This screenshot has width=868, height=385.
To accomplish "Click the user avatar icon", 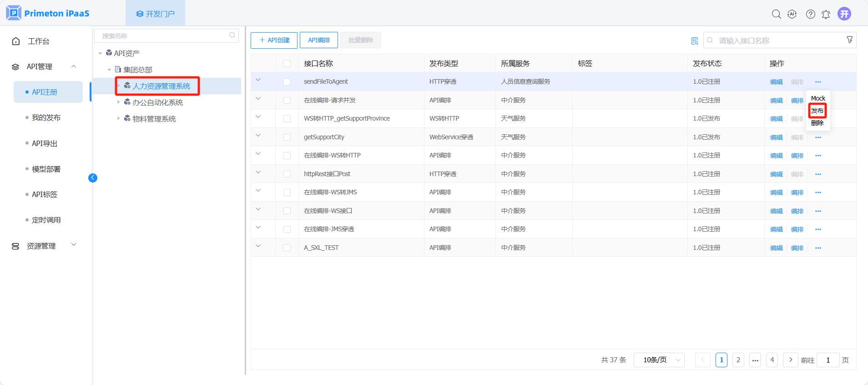I will coord(844,14).
